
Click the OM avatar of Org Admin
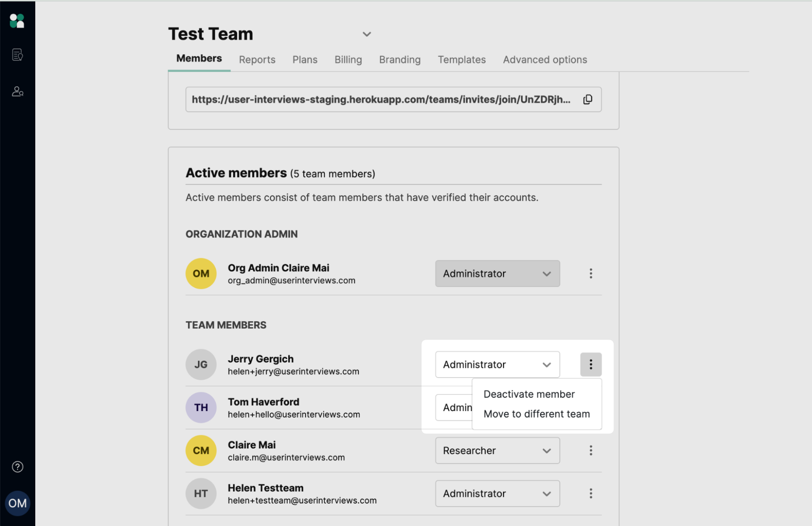click(x=201, y=274)
